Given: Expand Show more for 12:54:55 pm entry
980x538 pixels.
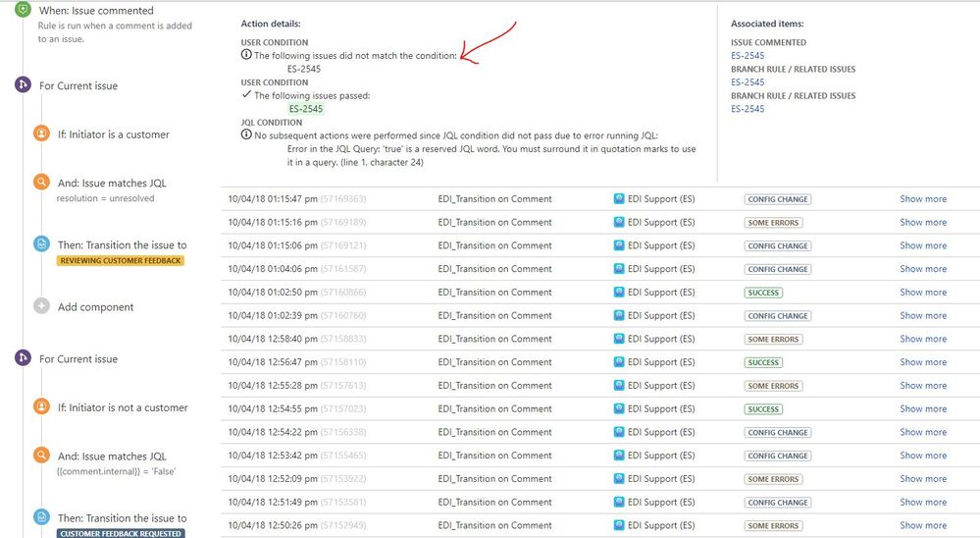Looking at the screenshot, I should click(x=923, y=409).
